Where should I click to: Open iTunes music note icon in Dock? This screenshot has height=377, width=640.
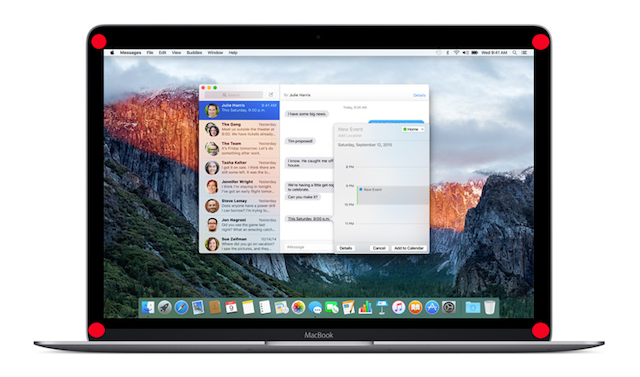tap(398, 307)
